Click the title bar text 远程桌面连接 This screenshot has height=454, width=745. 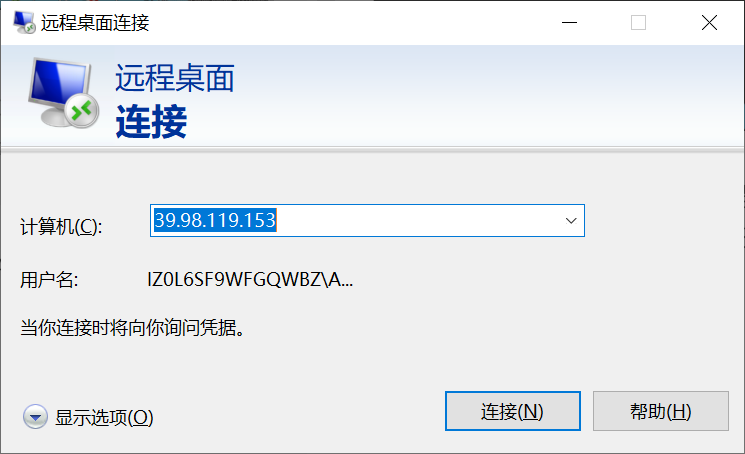click(x=95, y=23)
